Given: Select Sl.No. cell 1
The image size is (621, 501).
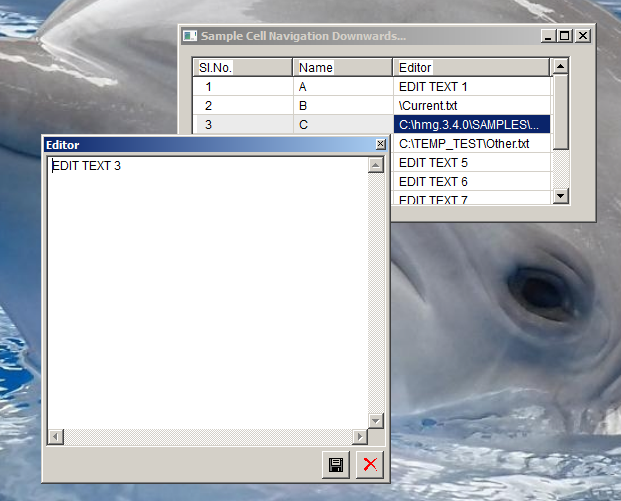Looking at the screenshot, I should click(243, 86).
